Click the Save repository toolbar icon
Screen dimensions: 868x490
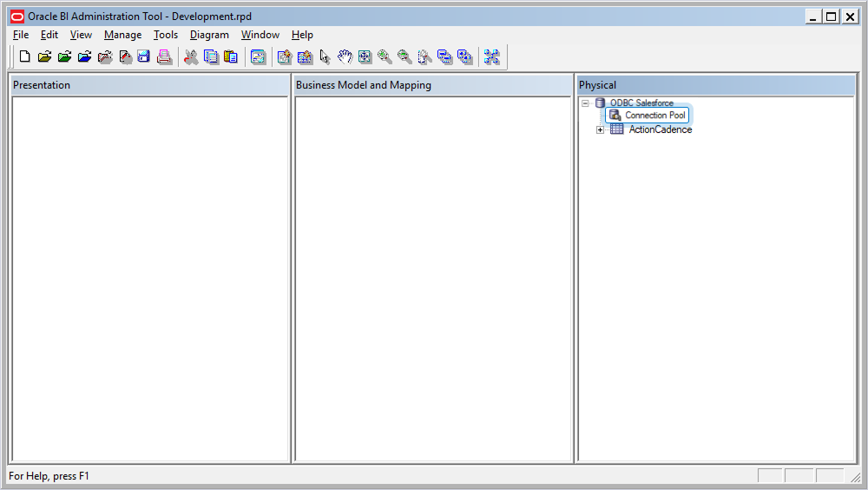[144, 57]
